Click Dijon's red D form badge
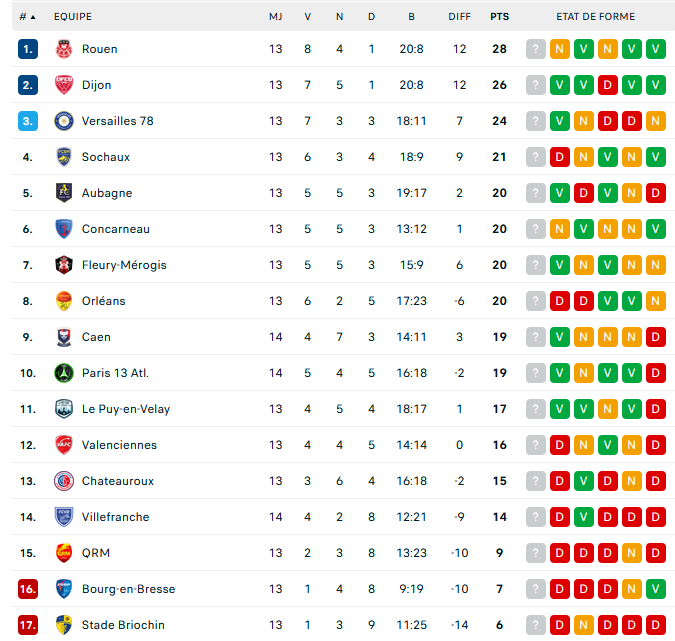675x641 pixels. pyautogui.click(x=608, y=85)
